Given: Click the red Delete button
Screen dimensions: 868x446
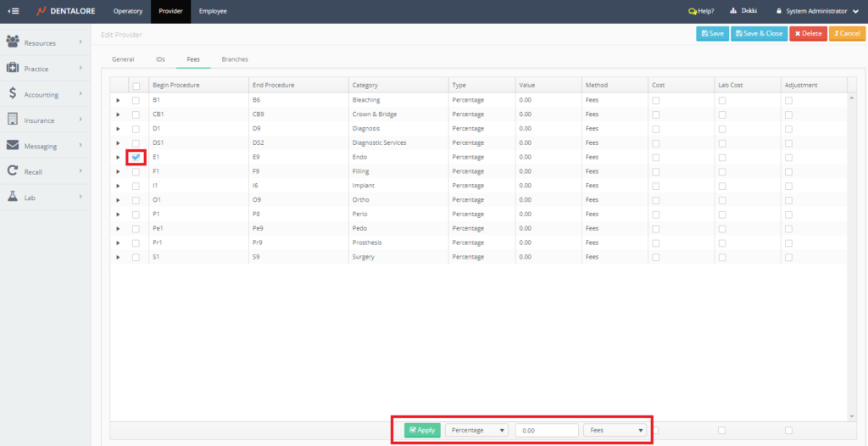Looking at the screenshot, I should (x=807, y=34).
